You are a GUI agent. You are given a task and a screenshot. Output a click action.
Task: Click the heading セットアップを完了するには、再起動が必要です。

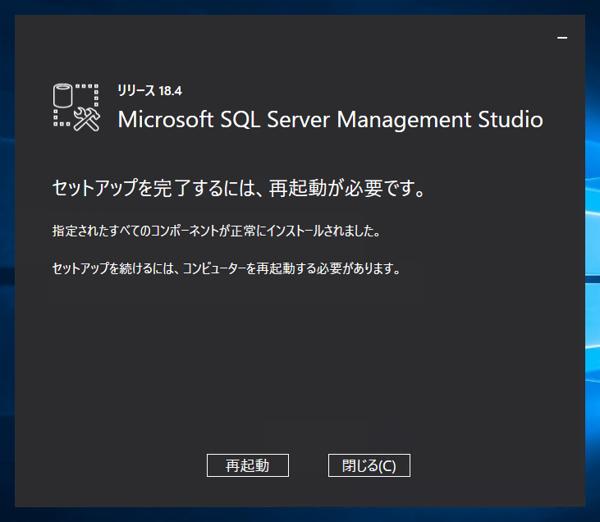(x=239, y=188)
